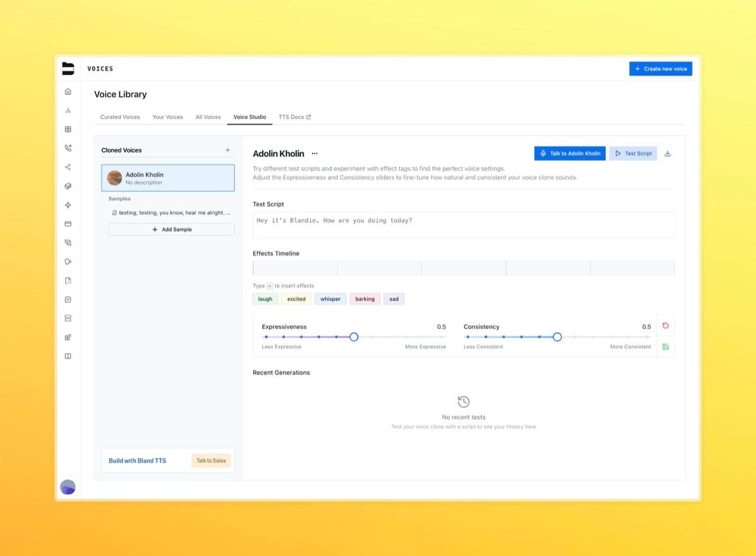The height and width of the screenshot is (556, 756).
Task: Open the Build with Bland TTS link
Action: [x=137, y=461]
